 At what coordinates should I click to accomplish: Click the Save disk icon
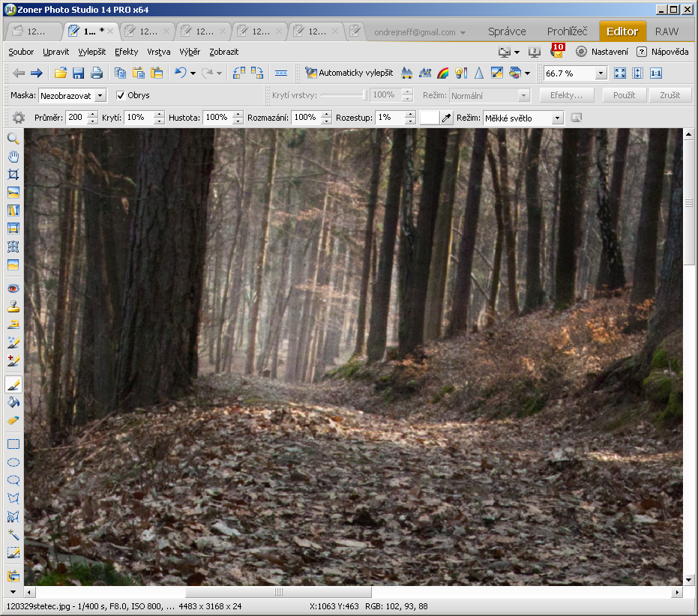[x=78, y=73]
